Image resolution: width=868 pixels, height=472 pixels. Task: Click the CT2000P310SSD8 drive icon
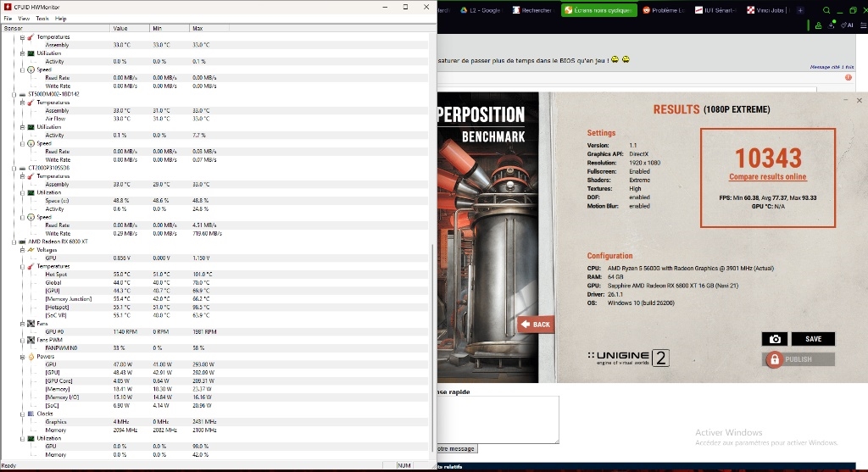(22, 169)
